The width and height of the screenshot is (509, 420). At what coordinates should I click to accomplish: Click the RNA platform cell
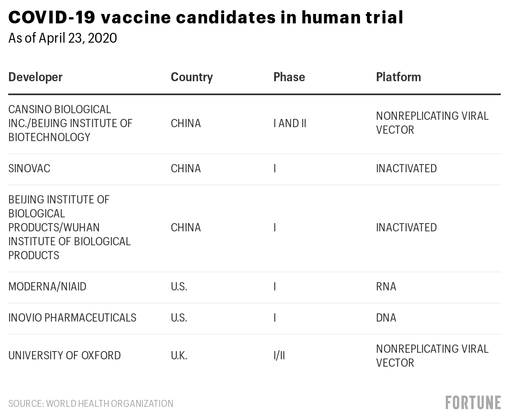point(386,286)
